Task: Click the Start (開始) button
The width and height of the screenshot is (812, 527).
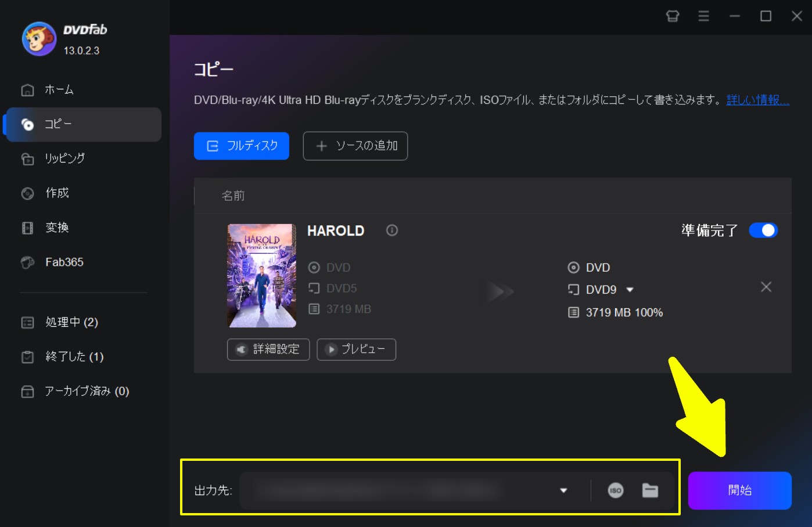Action: coord(740,490)
